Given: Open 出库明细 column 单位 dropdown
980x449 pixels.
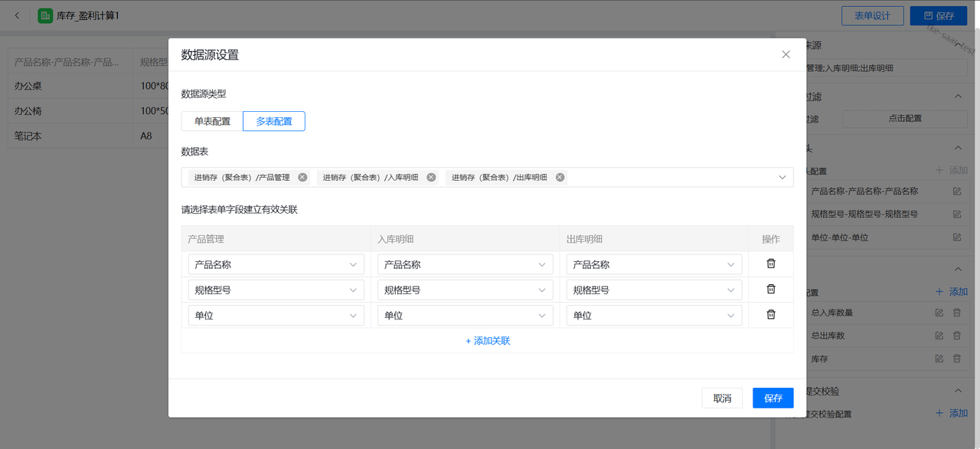Looking at the screenshot, I should [x=654, y=315].
